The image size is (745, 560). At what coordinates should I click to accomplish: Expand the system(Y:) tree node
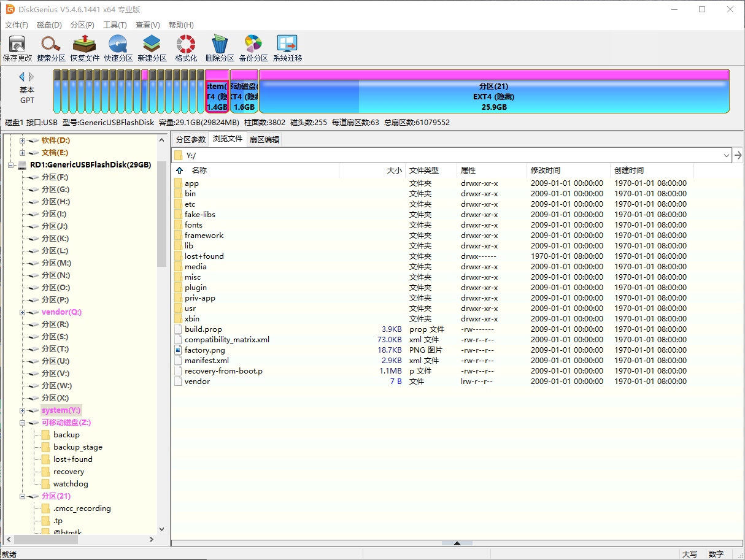21,410
